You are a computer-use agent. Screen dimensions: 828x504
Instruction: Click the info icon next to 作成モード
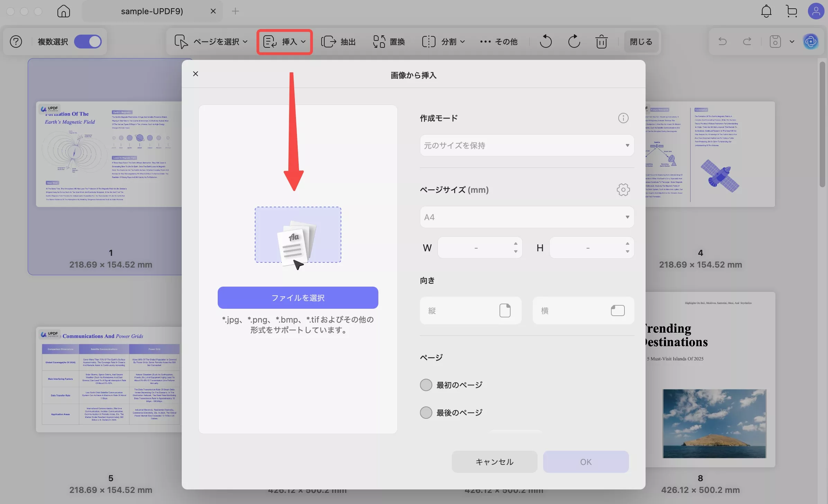(623, 118)
